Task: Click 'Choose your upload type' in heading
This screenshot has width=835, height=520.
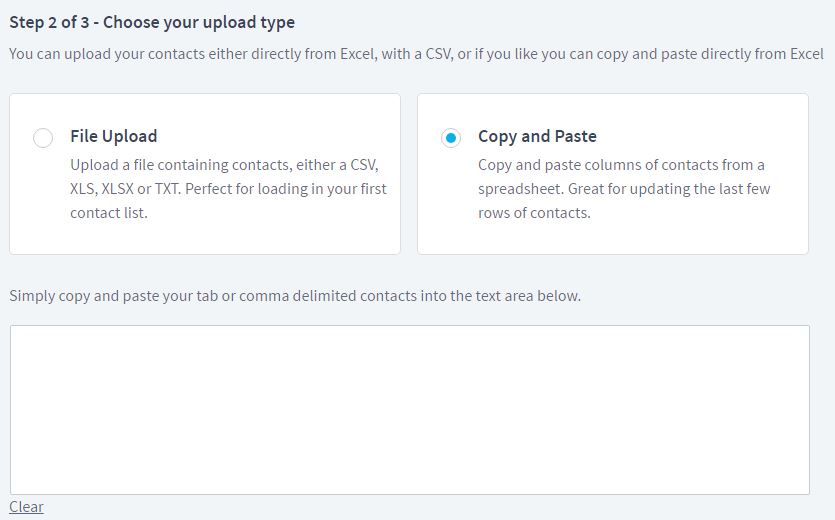Action: tap(199, 22)
